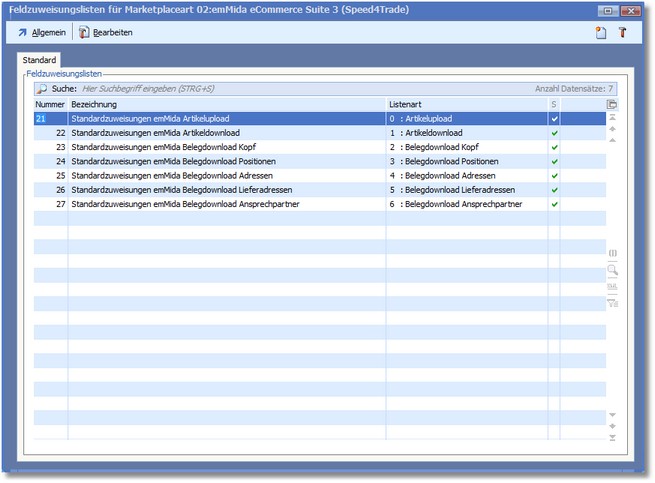Click the new record icon in the top toolbar
This screenshot has height=483, width=655.
(x=601, y=33)
